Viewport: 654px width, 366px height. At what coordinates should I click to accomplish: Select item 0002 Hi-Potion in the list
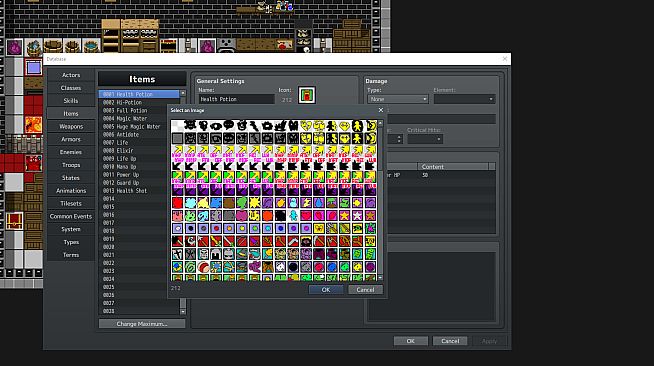(139, 103)
